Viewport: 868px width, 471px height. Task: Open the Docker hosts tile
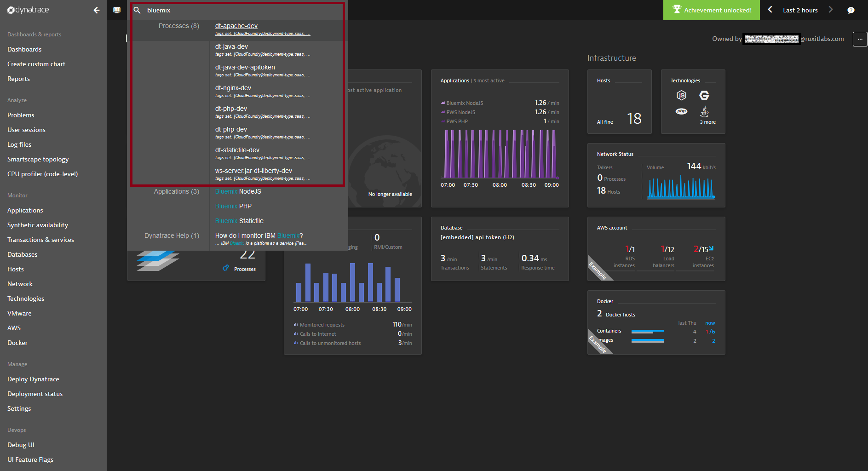click(x=656, y=322)
